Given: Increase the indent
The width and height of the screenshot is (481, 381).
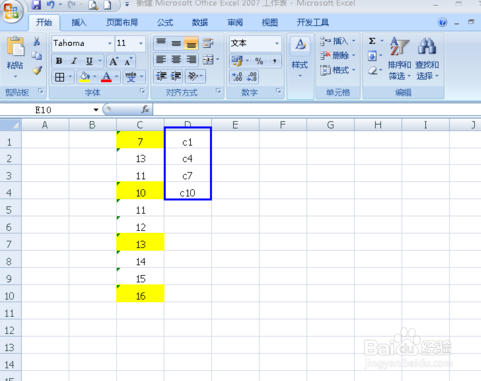Looking at the screenshot, I should [176, 76].
